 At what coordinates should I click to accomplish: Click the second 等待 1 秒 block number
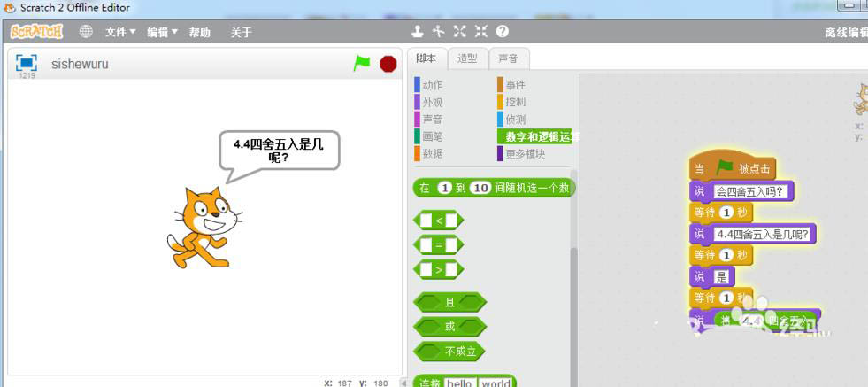pyautogui.click(x=726, y=255)
